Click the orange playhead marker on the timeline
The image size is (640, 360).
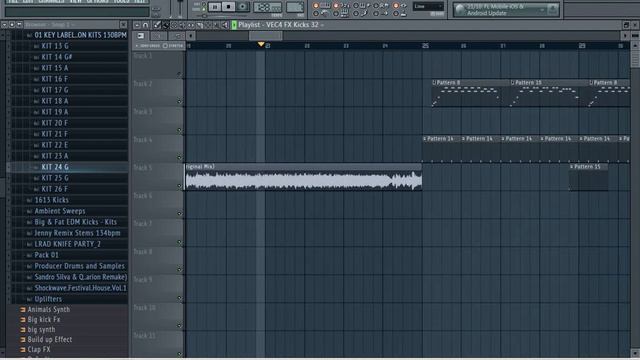coord(261,44)
